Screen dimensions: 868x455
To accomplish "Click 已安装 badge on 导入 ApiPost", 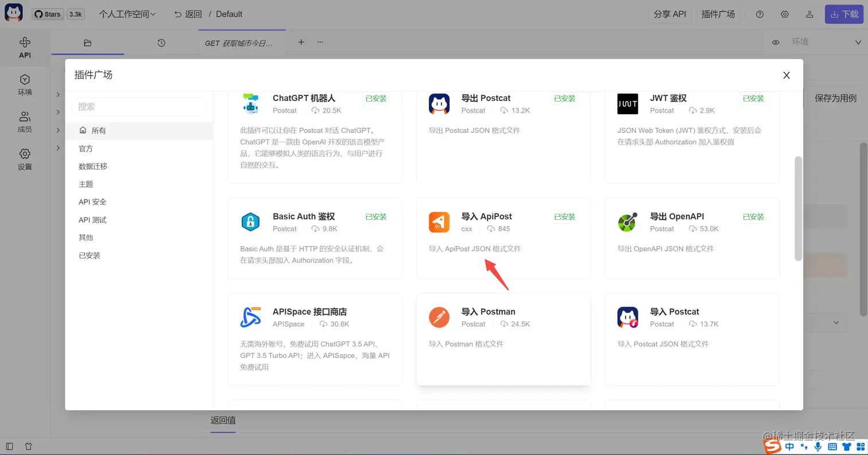I will click(565, 217).
